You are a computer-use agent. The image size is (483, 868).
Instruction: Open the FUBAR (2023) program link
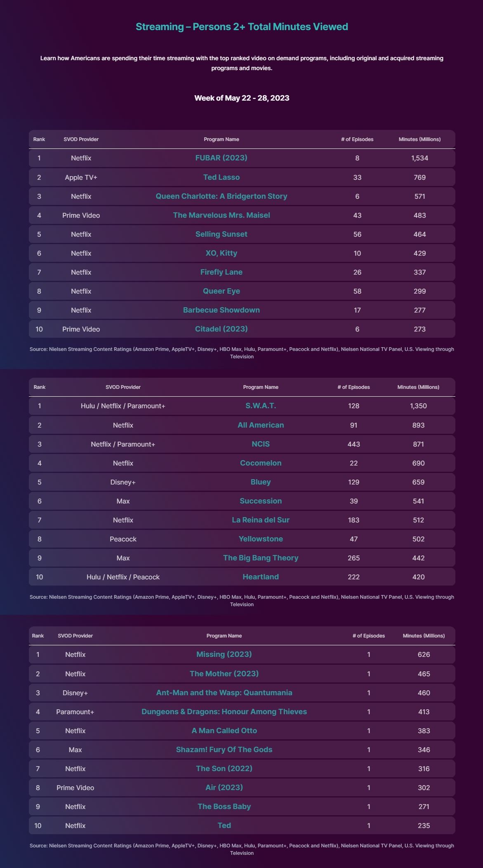tap(221, 158)
